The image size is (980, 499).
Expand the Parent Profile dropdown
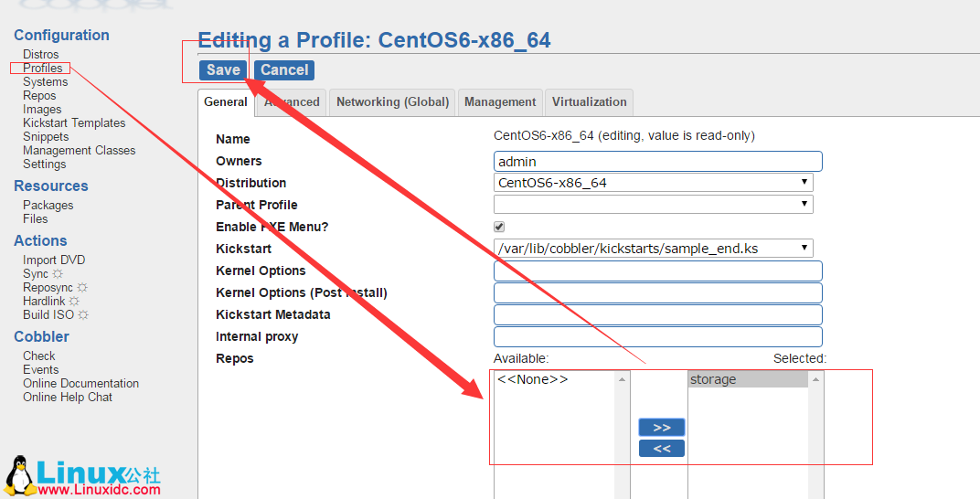point(653,205)
